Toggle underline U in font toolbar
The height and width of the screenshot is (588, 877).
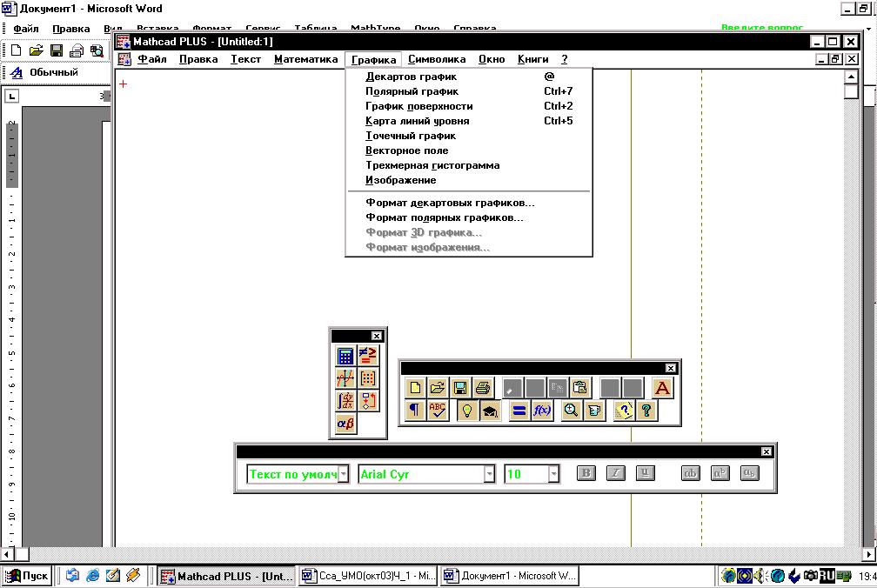646,473
